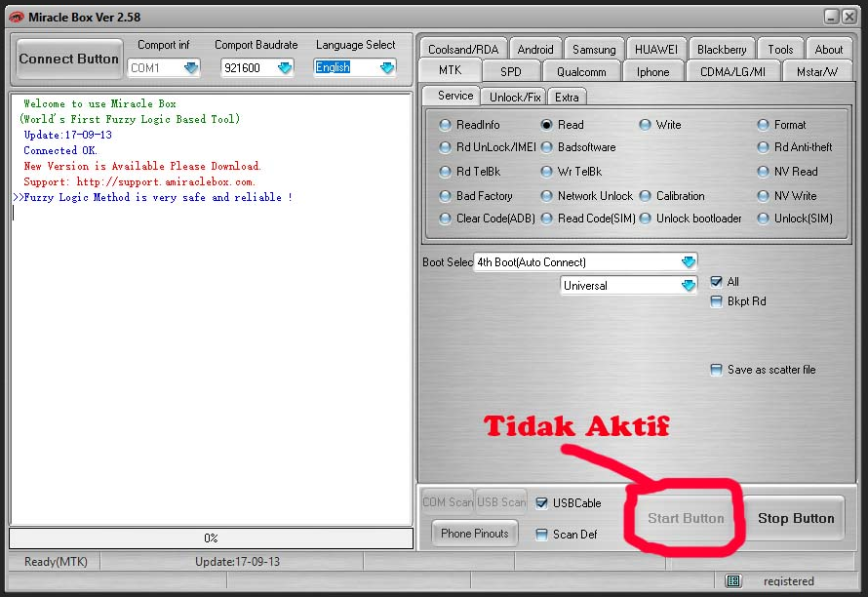Switch to the HUAWEI tab
The width and height of the screenshot is (868, 597).
(x=656, y=50)
